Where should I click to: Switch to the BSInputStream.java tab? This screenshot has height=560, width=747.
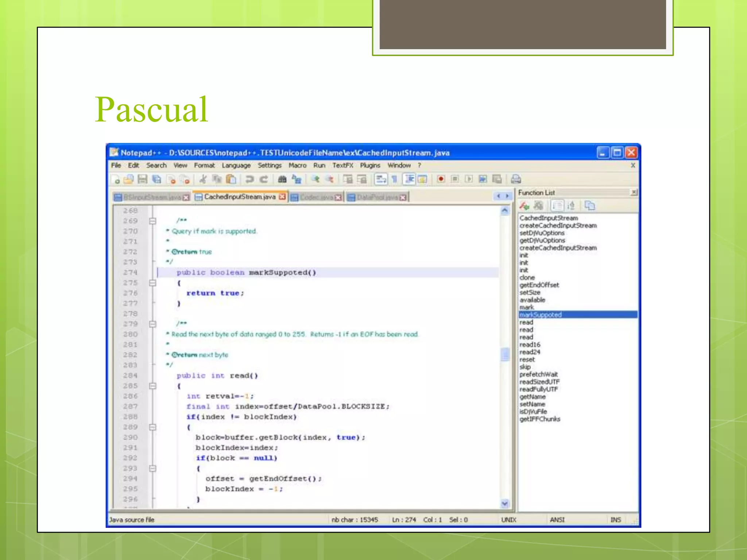[x=152, y=197]
